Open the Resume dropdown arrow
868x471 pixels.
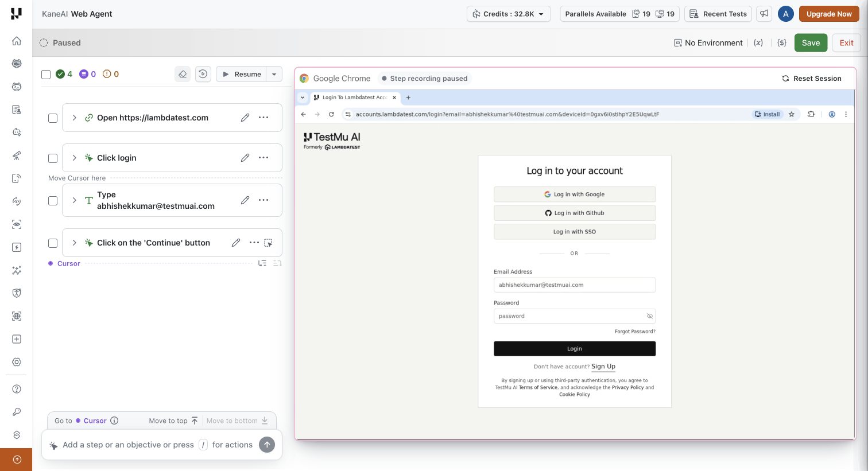click(x=274, y=74)
